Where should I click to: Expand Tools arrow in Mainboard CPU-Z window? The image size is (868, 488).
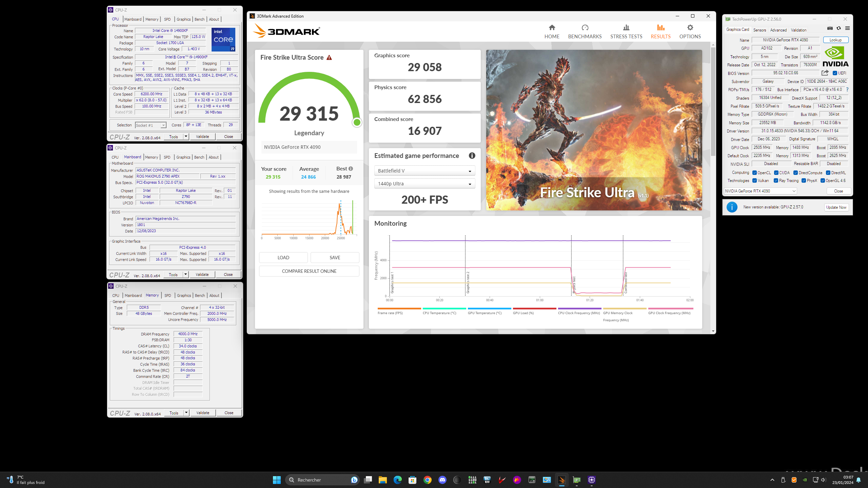coord(185,274)
